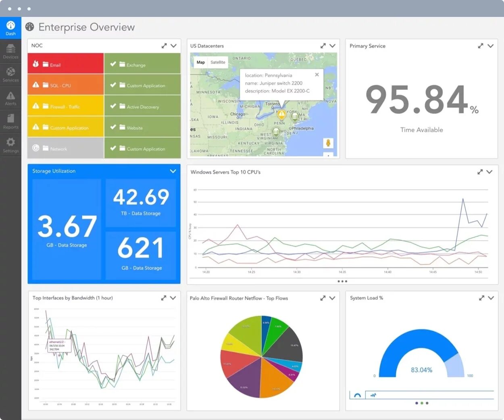Click the dashboard icon beside Enterprise Overview

29,27
